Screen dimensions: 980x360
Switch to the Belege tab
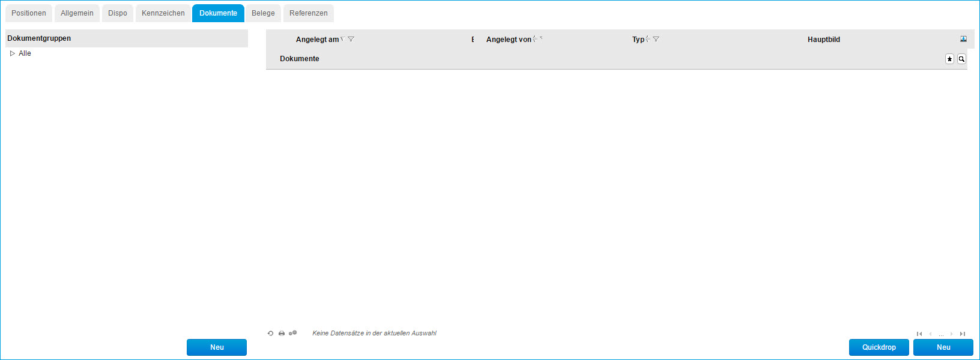click(x=263, y=13)
